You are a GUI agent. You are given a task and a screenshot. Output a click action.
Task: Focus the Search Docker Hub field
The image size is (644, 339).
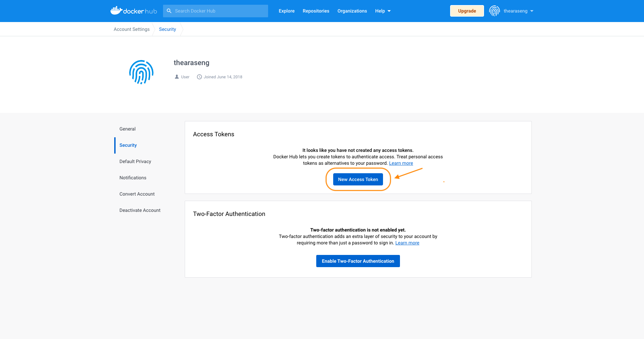coord(216,11)
